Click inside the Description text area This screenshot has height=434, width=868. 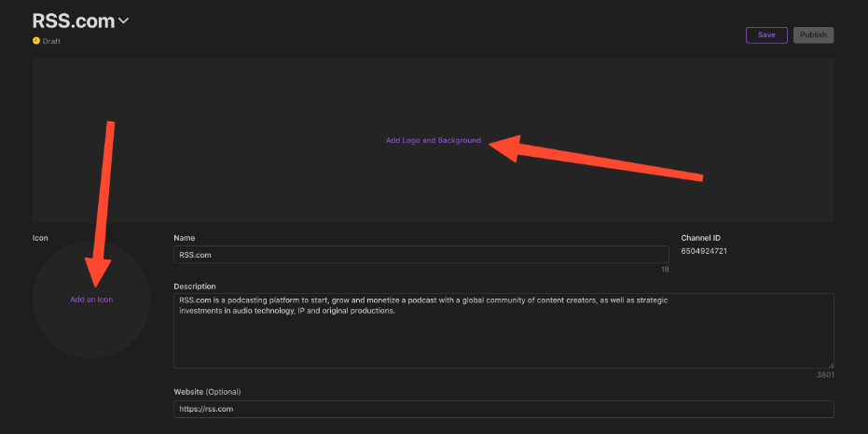(x=503, y=331)
